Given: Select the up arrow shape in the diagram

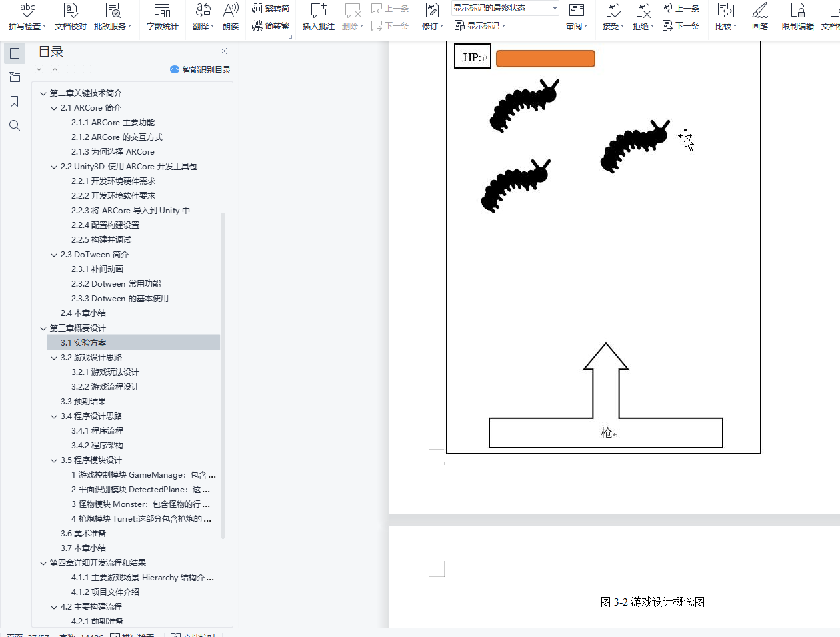Looking at the screenshot, I should [606, 380].
